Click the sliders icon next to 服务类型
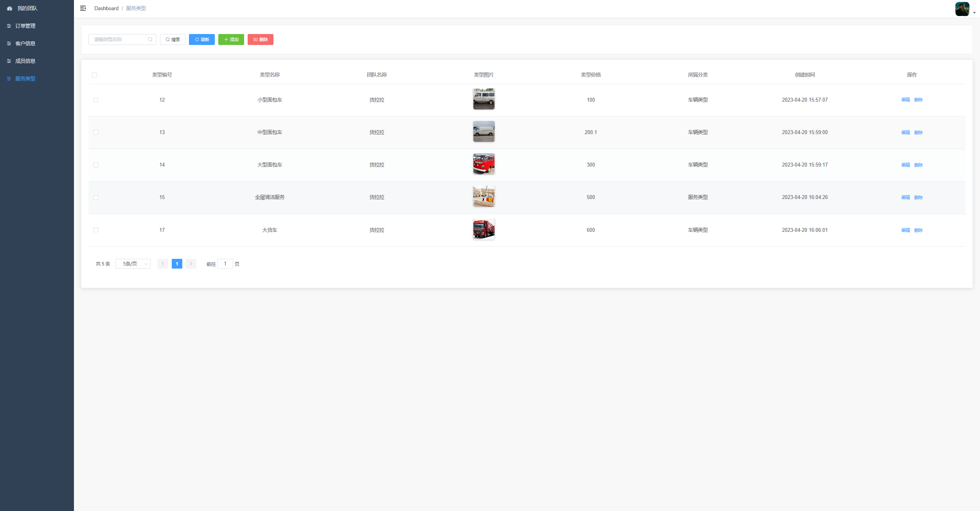 (9, 79)
